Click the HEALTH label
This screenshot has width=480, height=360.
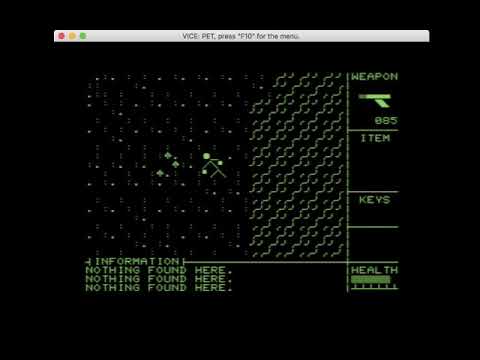pyautogui.click(x=374, y=270)
